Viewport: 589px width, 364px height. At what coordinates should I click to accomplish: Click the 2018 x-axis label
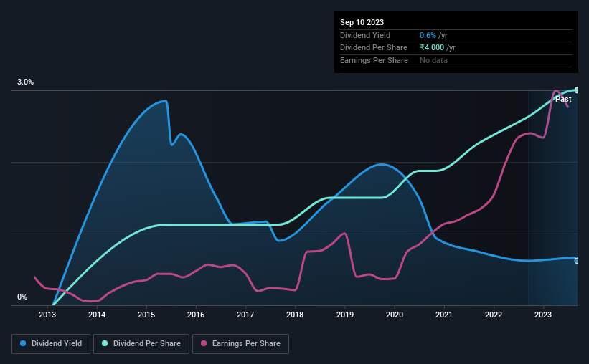pyautogui.click(x=295, y=315)
